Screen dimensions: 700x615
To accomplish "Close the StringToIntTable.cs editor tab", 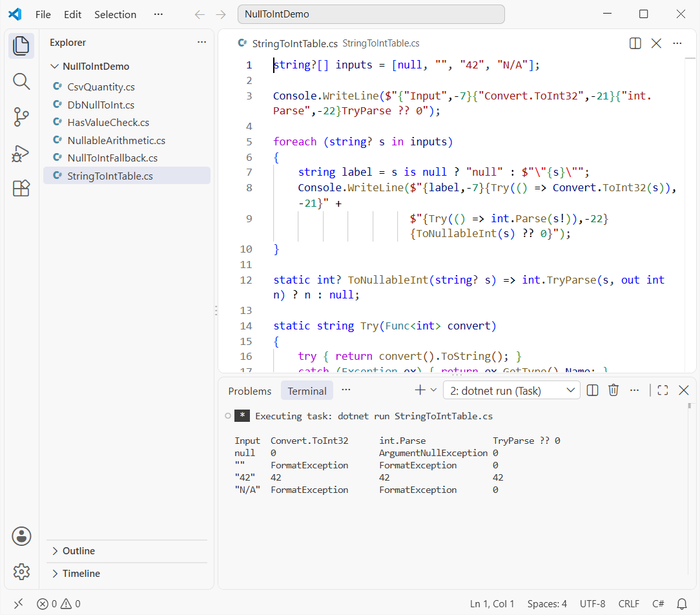I will click(x=656, y=43).
